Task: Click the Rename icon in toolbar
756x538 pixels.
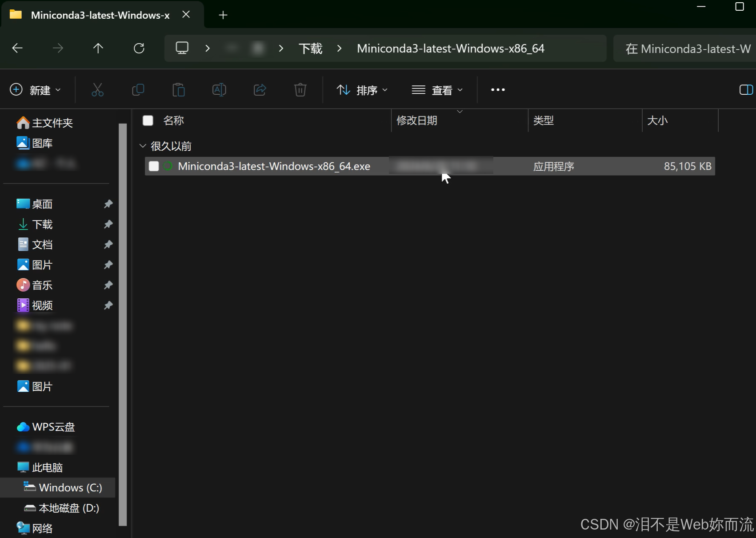Action: pyautogui.click(x=219, y=90)
